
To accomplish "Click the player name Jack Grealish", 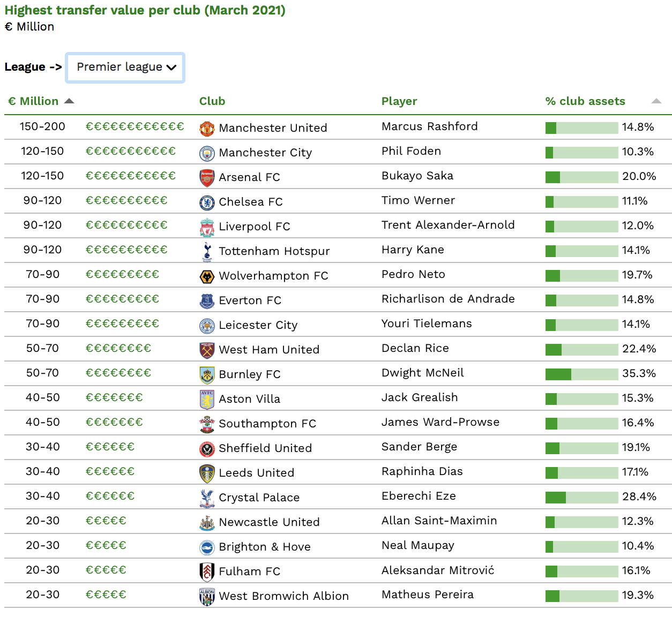I will coord(420,397).
